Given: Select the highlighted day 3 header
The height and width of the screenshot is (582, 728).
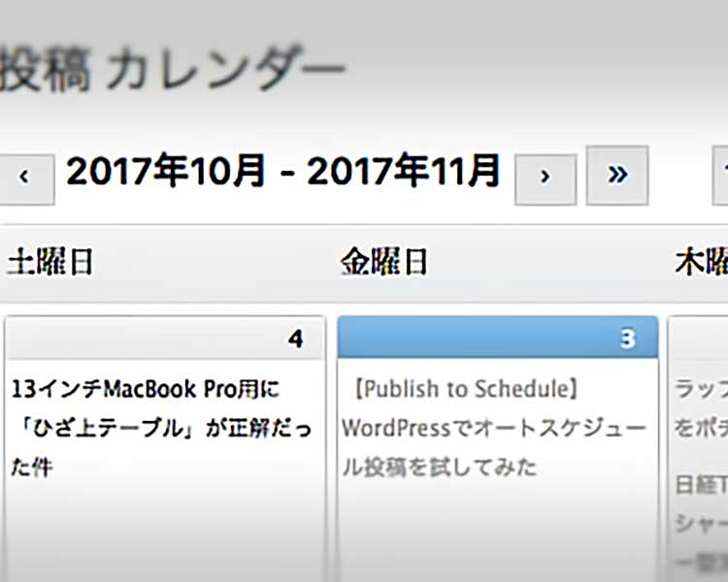Looking at the screenshot, I should coord(498,338).
